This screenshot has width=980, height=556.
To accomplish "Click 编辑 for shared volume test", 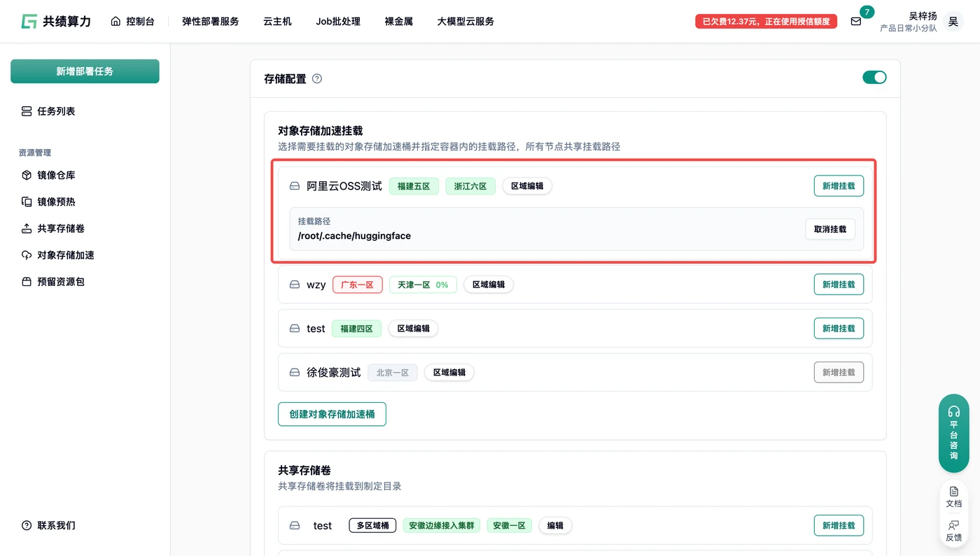I will click(x=555, y=525).
